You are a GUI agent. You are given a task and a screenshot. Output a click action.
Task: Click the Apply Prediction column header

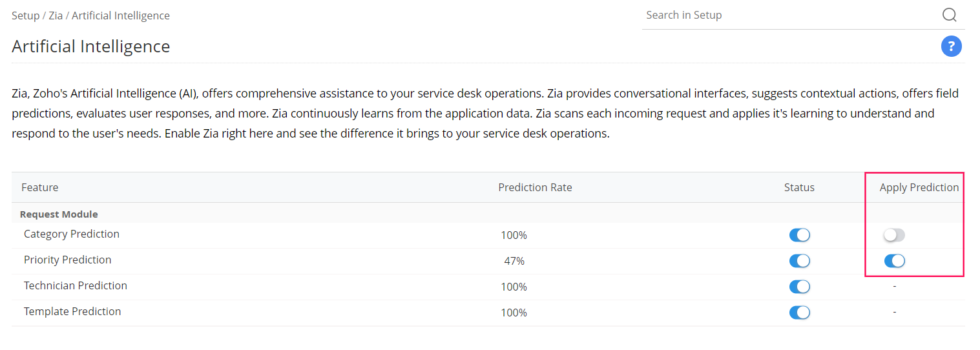[x=919, y=187]
